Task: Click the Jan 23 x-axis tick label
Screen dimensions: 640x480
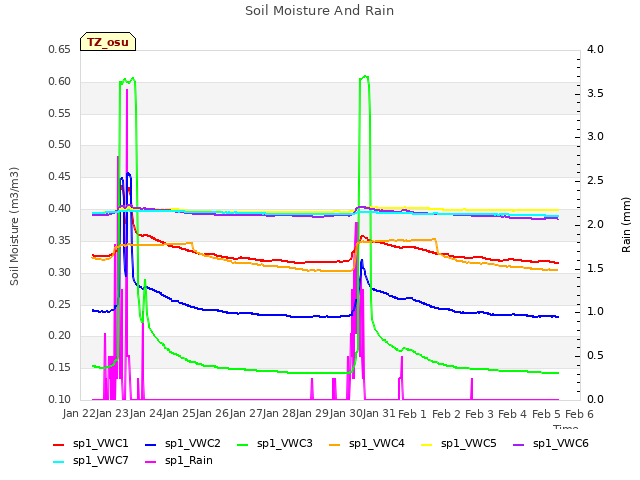Action: point(113,413)
